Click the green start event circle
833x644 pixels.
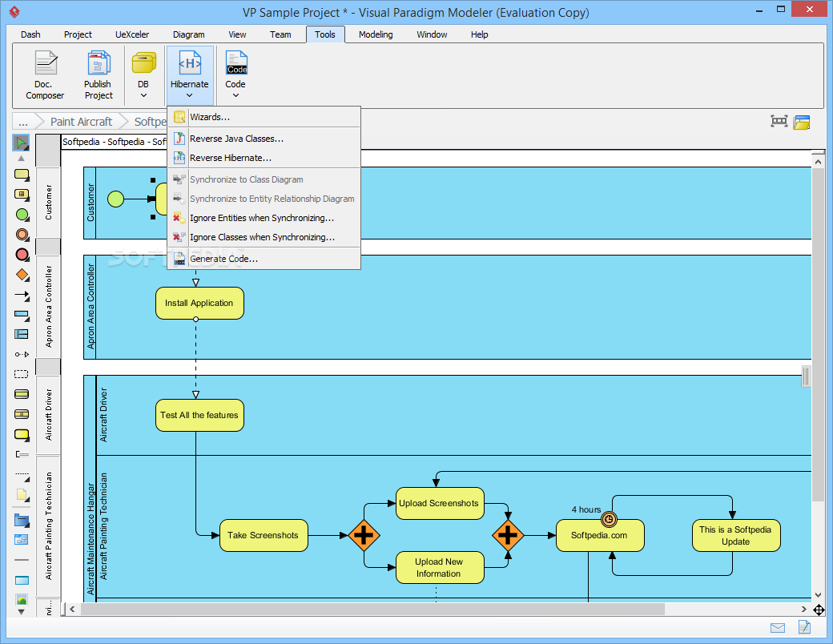pyautogui.click(x=116, y=199)
